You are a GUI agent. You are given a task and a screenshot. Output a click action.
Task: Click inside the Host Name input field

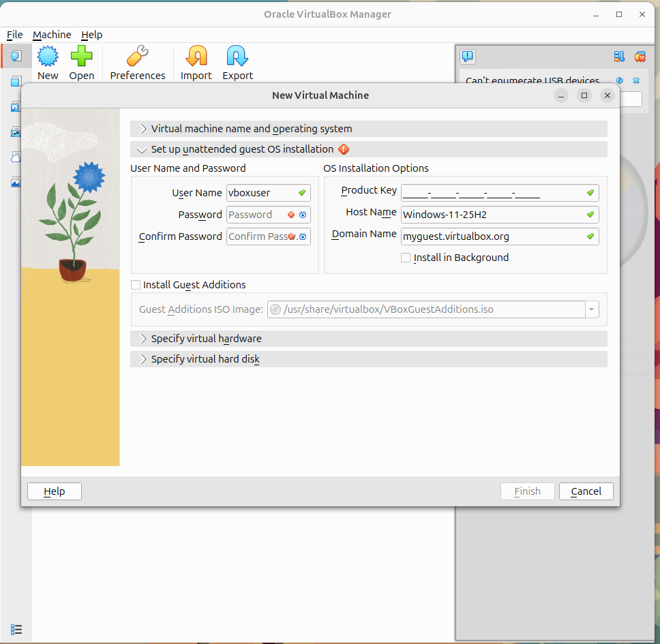(x=498, y=215)
